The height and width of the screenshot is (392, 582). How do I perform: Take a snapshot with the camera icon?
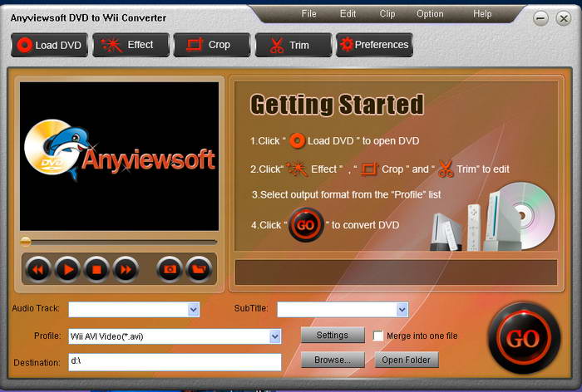point(170,270)
